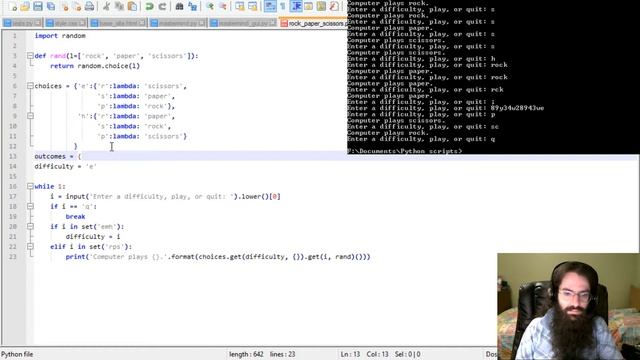Viewport: 640px width, 360px height.
Task: Click the 'break' keyword on line 19
Action: (76, 216)
